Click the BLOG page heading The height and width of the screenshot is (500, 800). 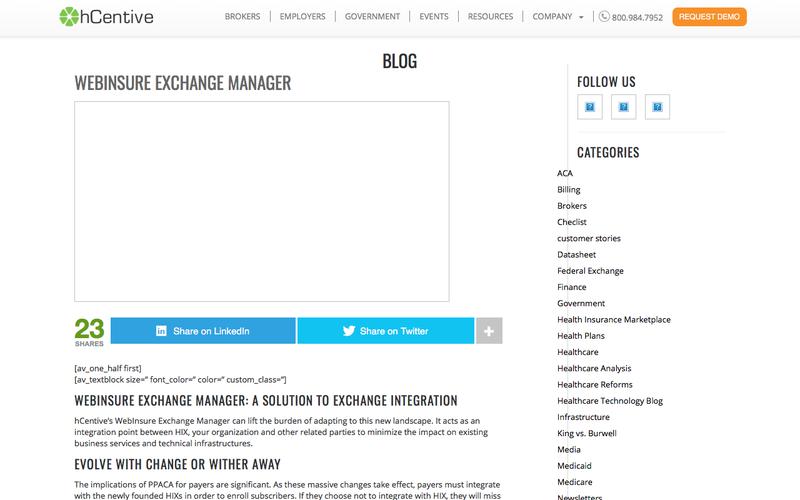click(x=399, y=61)
